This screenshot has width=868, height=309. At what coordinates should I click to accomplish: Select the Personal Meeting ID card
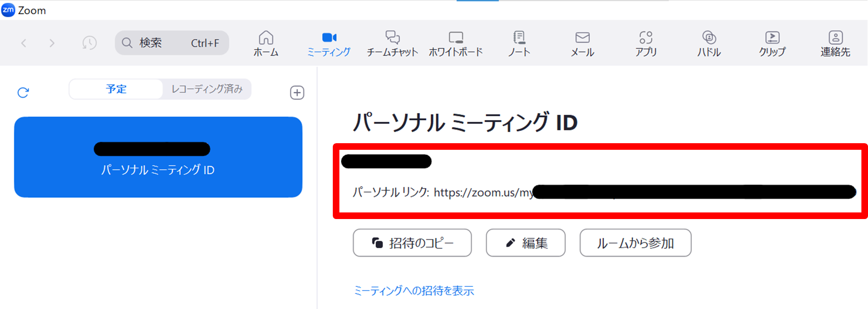158,157
